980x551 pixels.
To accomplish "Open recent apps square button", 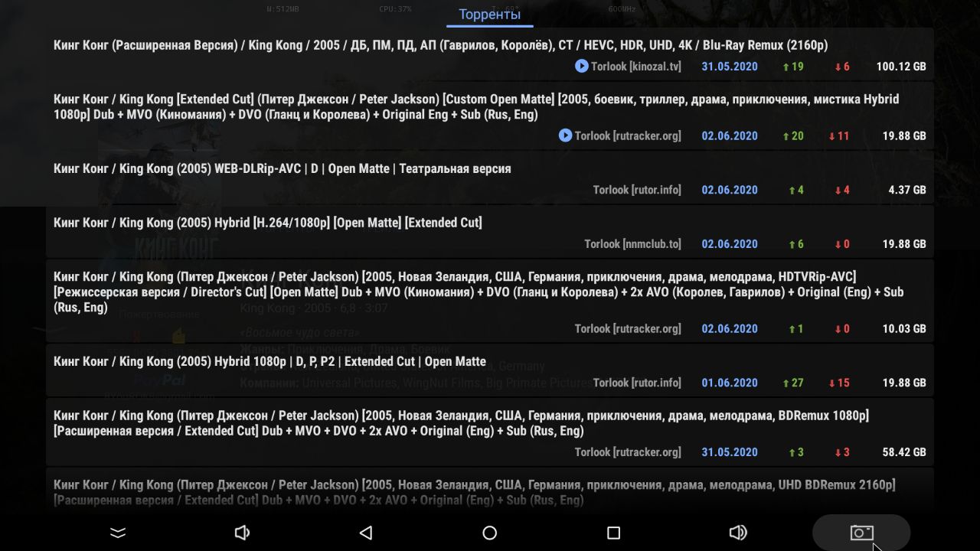I will click(x=613, y=533).
